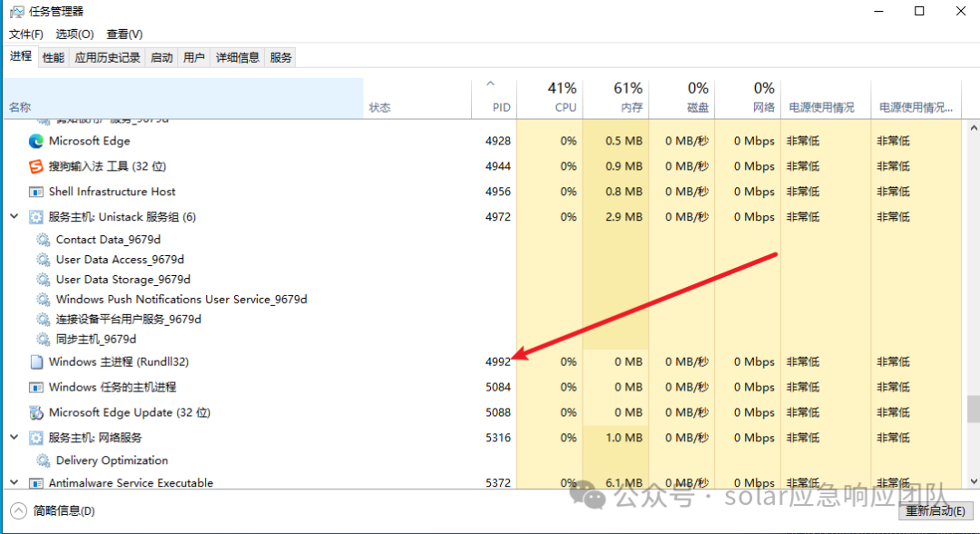Click the Delivery Optimization gear icon

44,460
